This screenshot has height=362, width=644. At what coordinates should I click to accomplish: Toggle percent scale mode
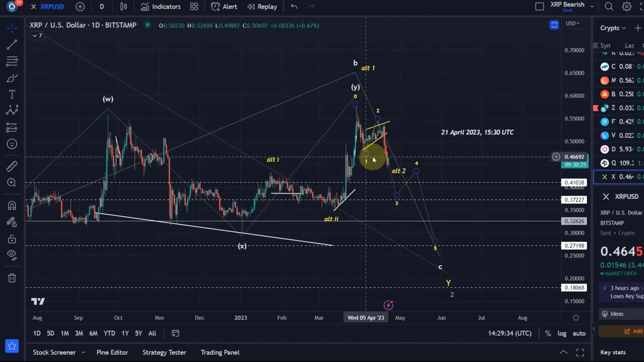(x=548, y=333)
